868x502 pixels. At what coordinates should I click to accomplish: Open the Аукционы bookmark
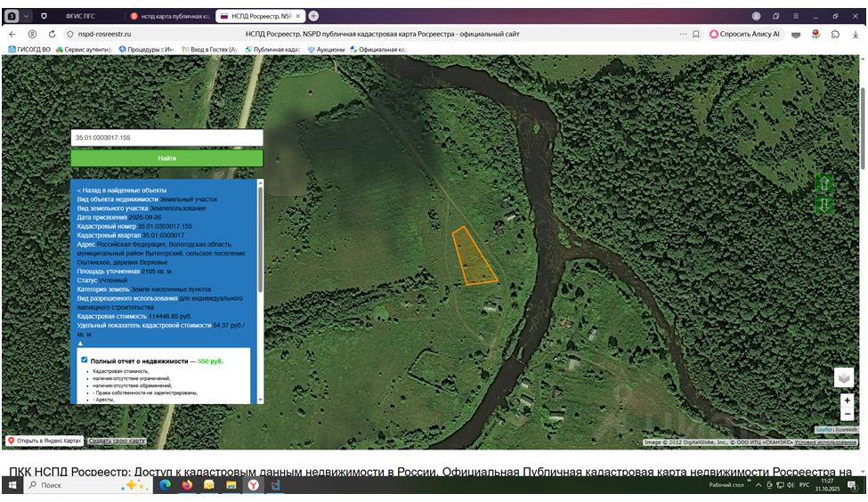[327, 49]
